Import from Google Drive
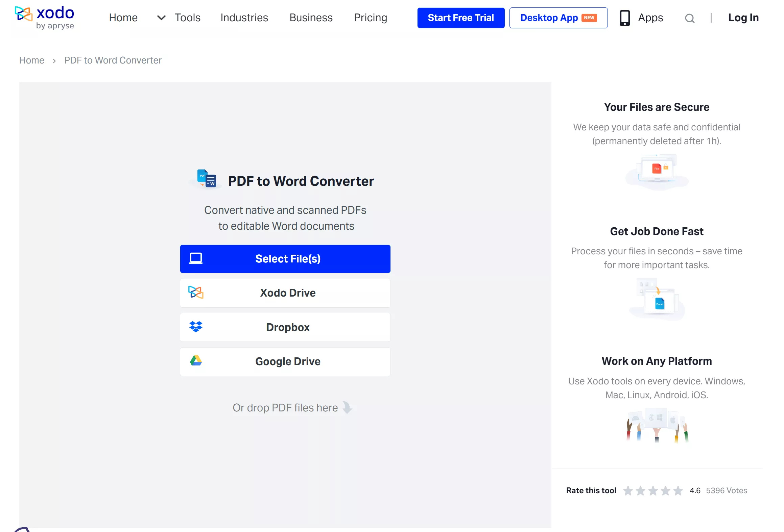Image resolution: width=784 pixels, height=532 pixels. click(285, 362)
